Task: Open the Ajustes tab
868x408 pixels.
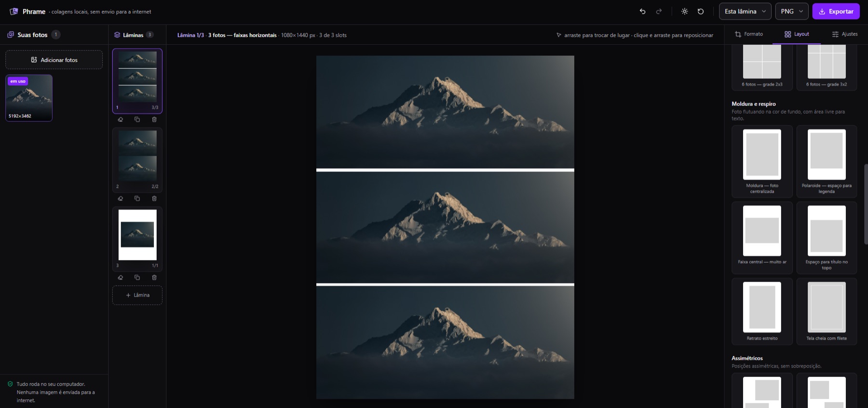Action: point(844,34)
